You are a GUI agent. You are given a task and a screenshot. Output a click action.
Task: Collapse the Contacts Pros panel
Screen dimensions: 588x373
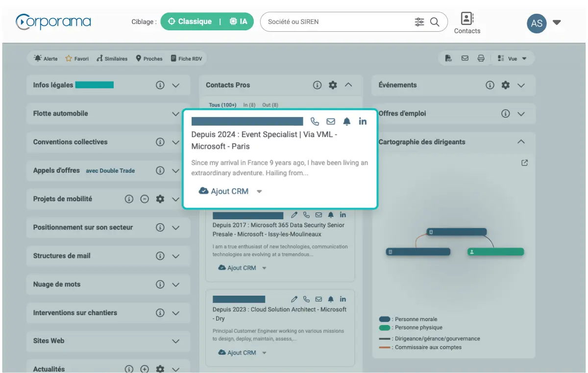coord(348,85)
